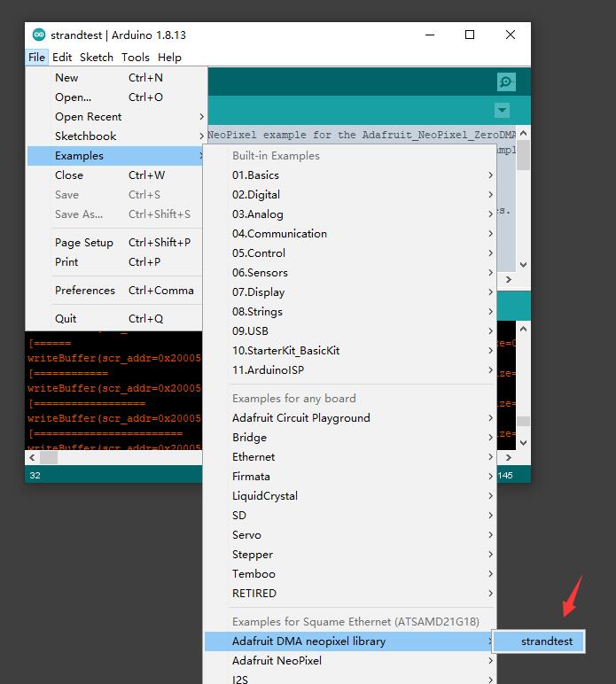Expand the 09.USB examples
The image size is (616, 684).
(x=350, y=331)
